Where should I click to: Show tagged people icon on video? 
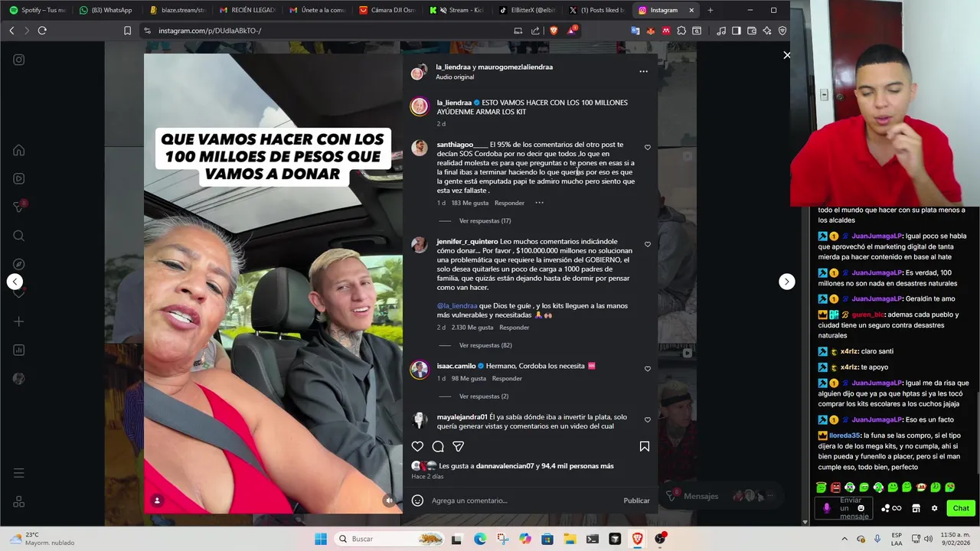click(x=157, y=500)
